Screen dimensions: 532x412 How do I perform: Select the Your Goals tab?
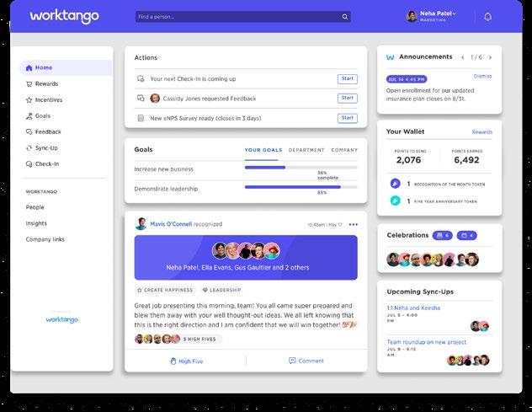263,150
